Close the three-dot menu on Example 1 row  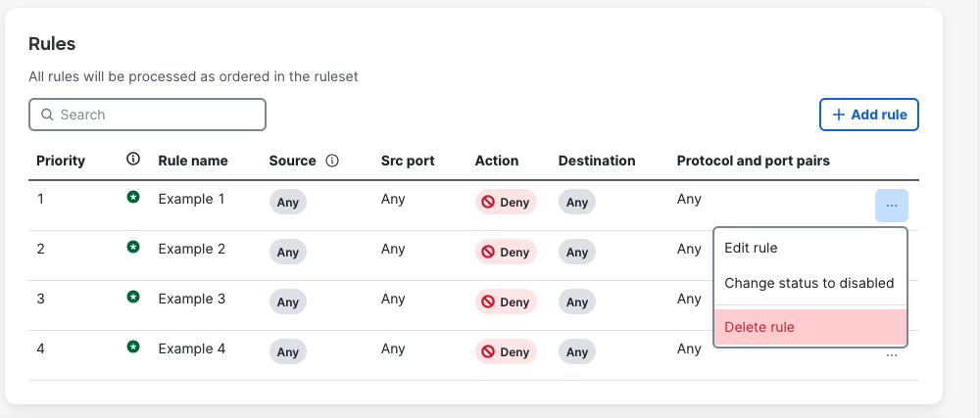891,206
